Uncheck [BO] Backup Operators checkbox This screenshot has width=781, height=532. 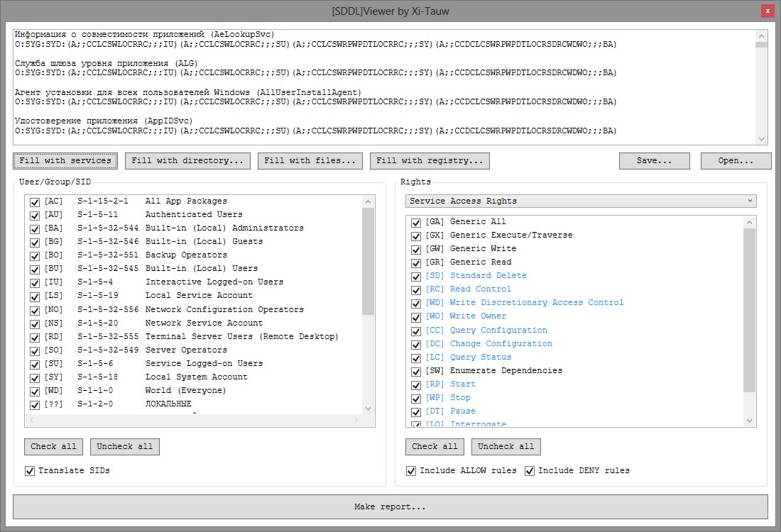(34, 256)
